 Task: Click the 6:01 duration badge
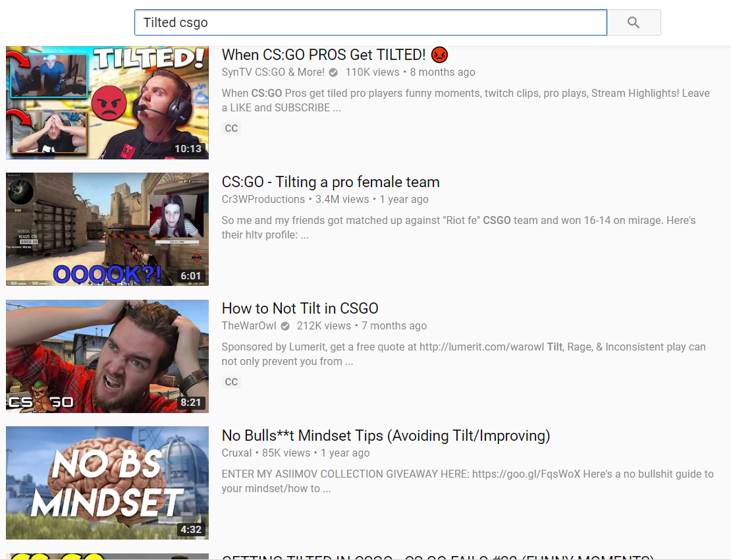[191, 275]
